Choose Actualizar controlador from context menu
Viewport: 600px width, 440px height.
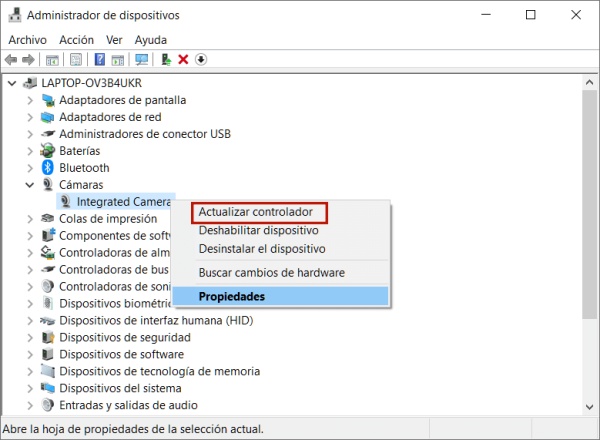pos(256,212)
